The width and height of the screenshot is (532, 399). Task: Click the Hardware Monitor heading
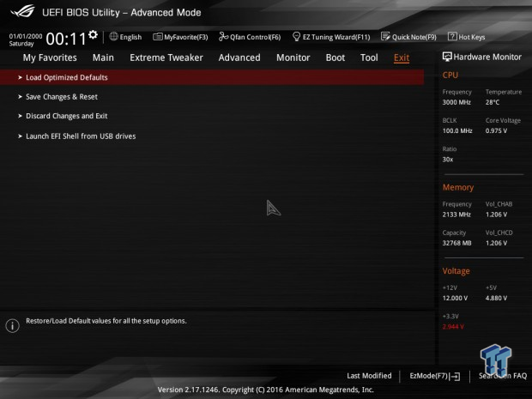tap(487, 57)
